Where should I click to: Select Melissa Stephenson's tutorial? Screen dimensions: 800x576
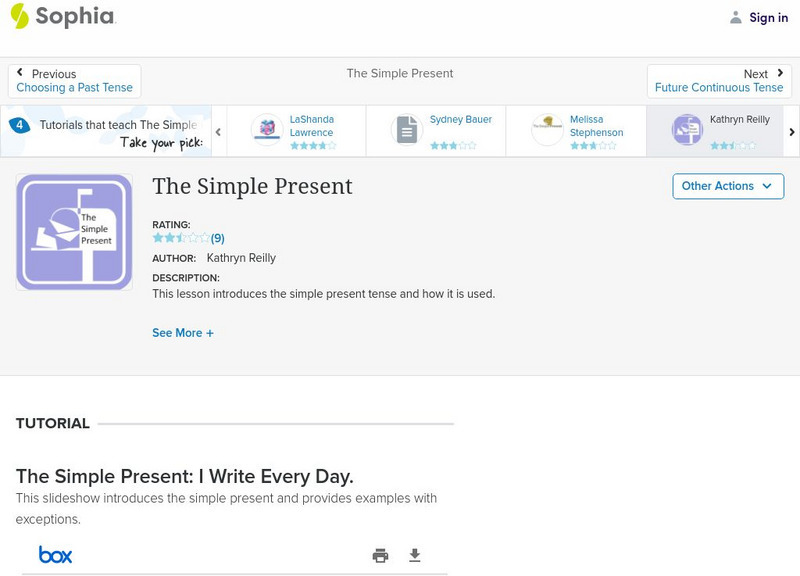click(x=596, y=126)
